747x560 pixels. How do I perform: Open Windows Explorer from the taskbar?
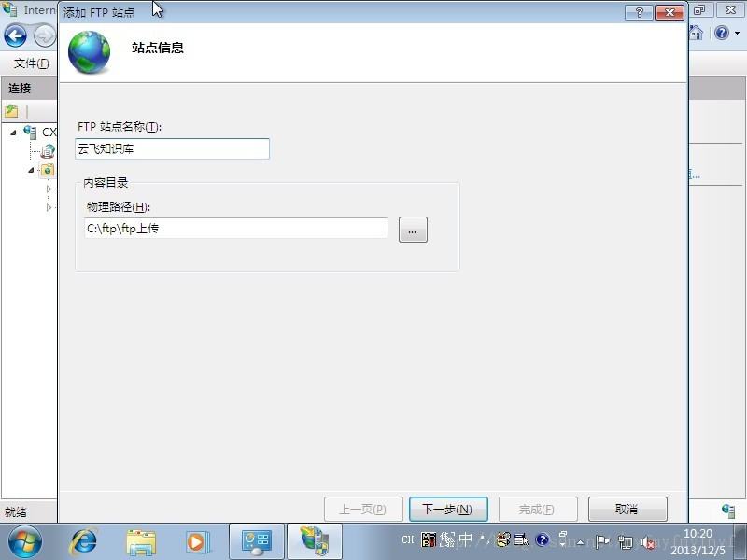(140, 540)
